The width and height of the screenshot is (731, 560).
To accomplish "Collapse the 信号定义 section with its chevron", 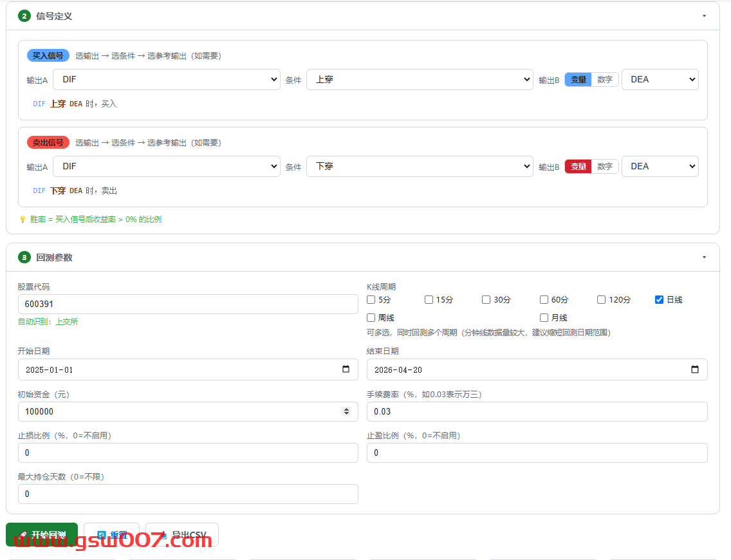I will pos(704,16).
